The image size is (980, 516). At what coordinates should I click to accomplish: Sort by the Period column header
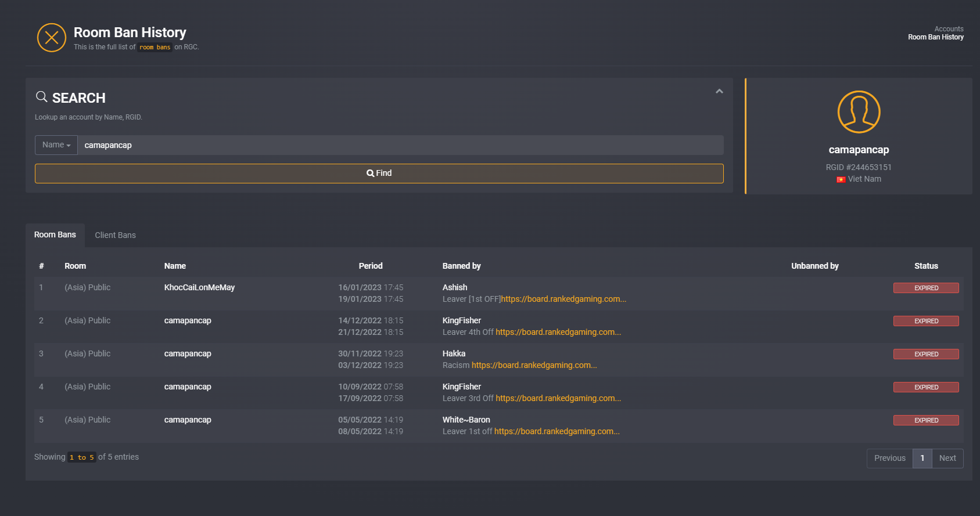coord(371,266)
